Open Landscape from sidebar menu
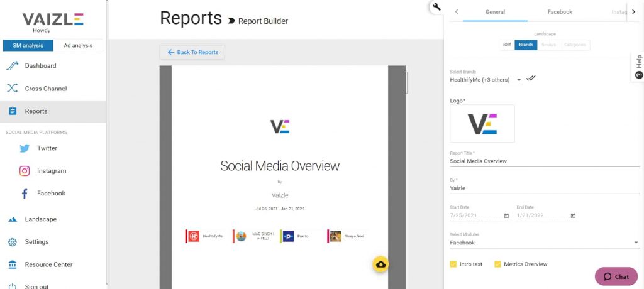The width and height of the screenshot is (644, 289). tap(53, 219)
